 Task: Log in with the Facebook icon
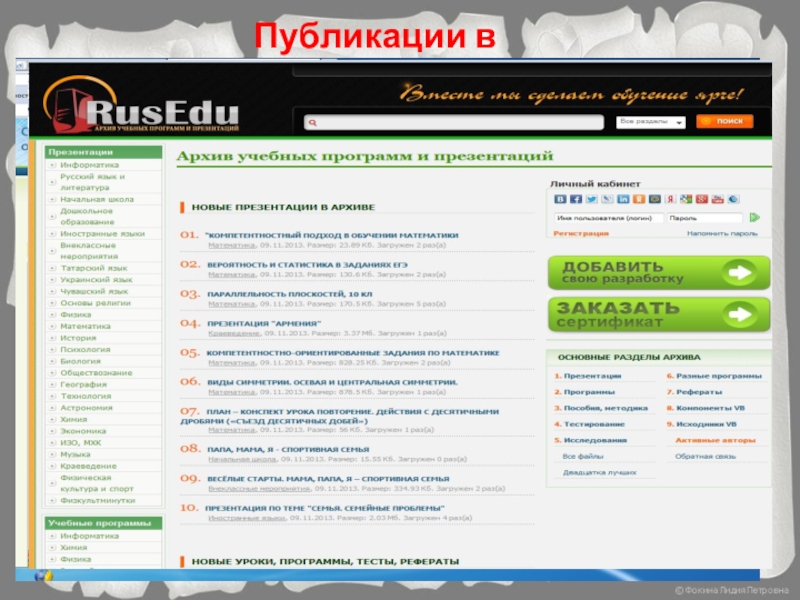576,199
